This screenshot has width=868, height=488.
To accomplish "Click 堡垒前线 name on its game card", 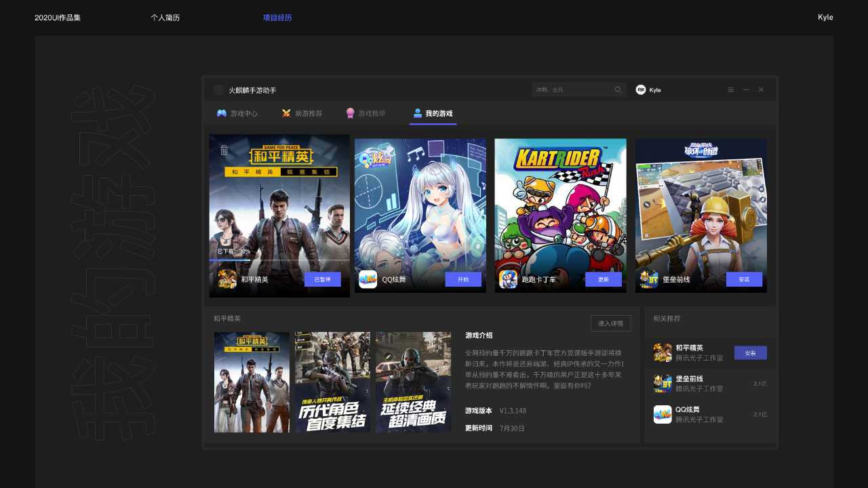I will [x=677, y=279].
